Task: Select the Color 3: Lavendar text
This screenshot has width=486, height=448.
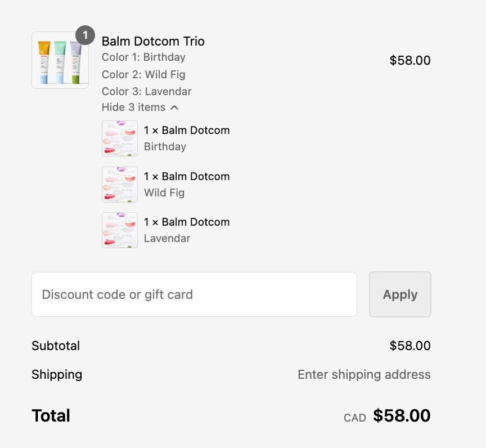Action: click(147, 92)
